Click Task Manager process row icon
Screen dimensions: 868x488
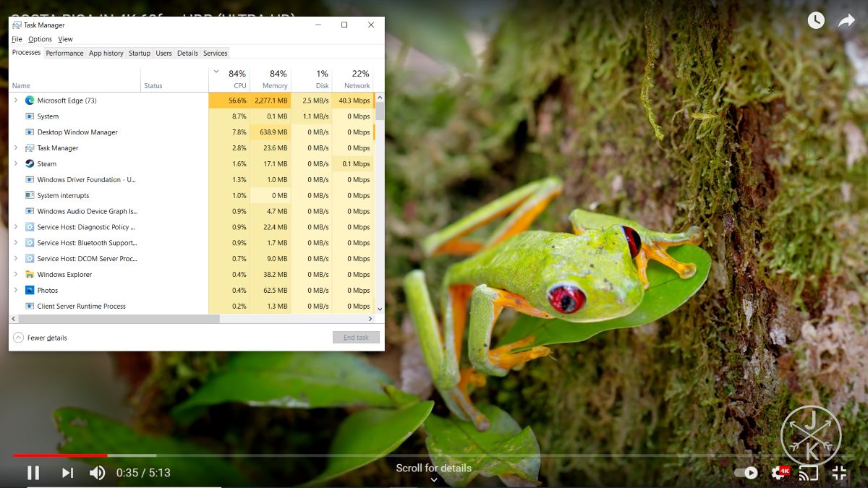point(30,148)
